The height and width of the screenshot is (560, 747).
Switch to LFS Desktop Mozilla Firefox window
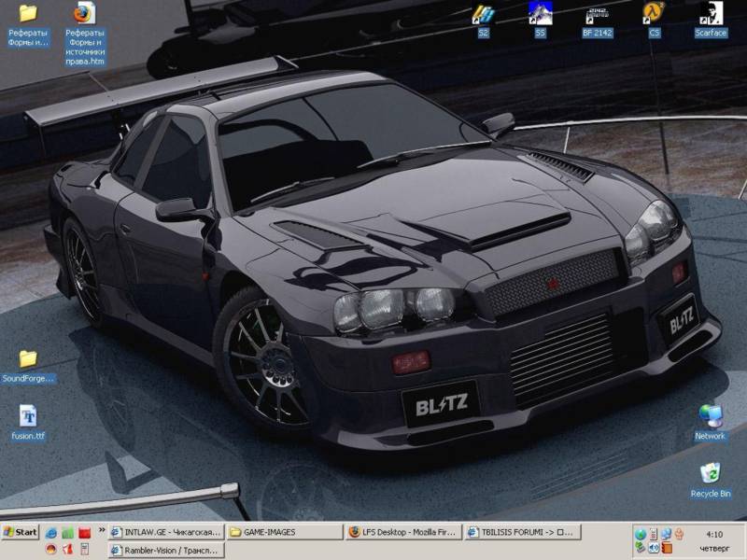pos(403,532)
